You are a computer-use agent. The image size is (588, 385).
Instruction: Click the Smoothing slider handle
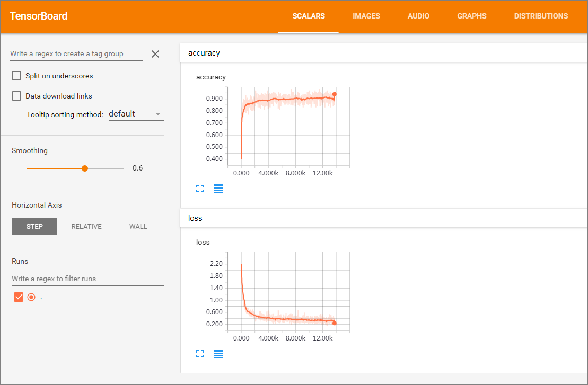(x=85, y=168)
